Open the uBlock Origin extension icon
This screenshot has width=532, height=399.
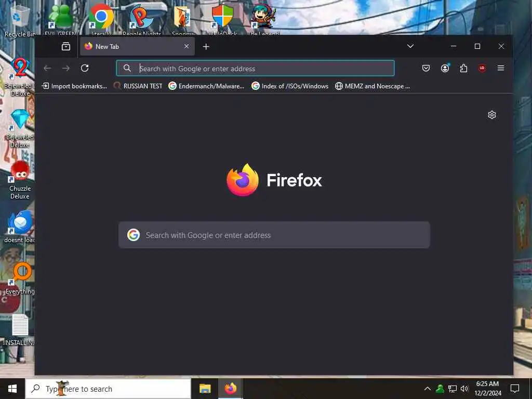click(482, 68)
